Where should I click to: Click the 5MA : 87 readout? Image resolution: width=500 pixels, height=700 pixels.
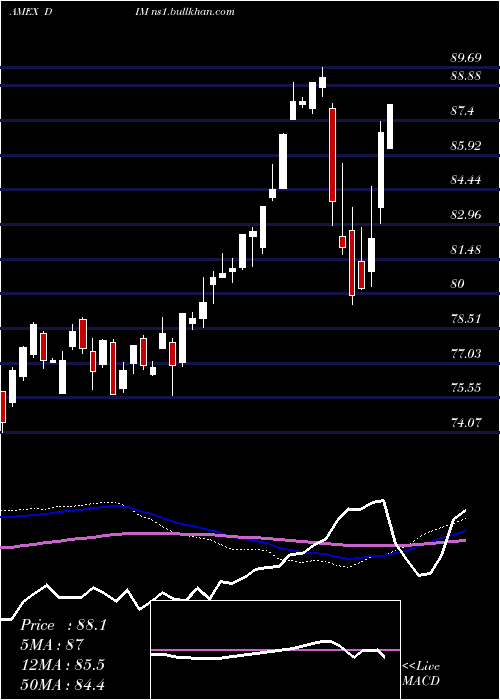point(52,645)
